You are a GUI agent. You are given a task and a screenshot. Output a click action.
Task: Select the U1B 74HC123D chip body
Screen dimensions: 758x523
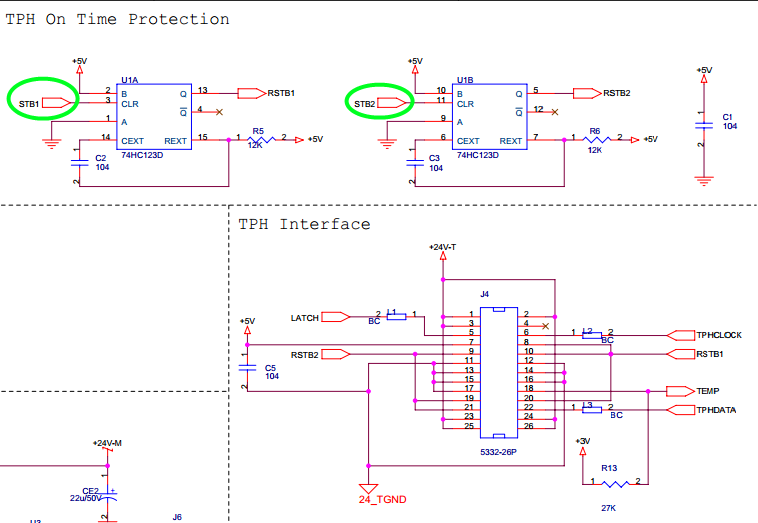pos(489,116)
